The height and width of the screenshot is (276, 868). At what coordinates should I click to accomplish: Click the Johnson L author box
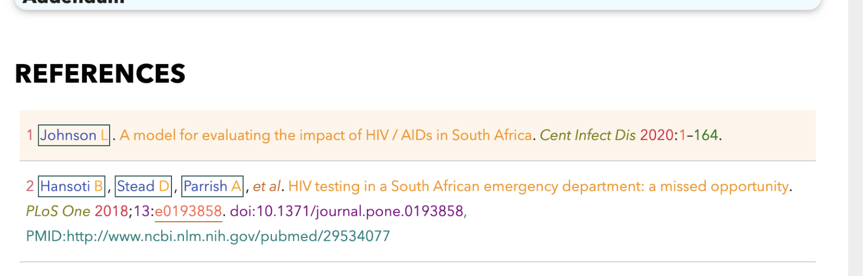click(x=74, y=135)
